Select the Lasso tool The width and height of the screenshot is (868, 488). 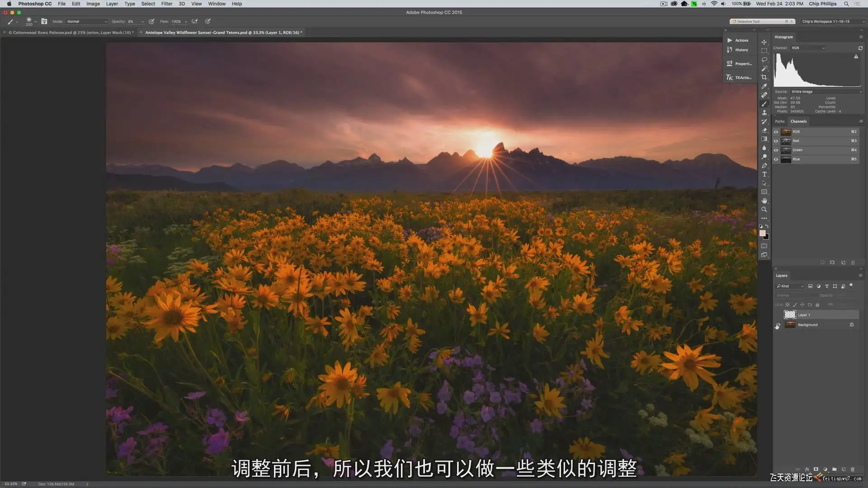click(764, 60)
